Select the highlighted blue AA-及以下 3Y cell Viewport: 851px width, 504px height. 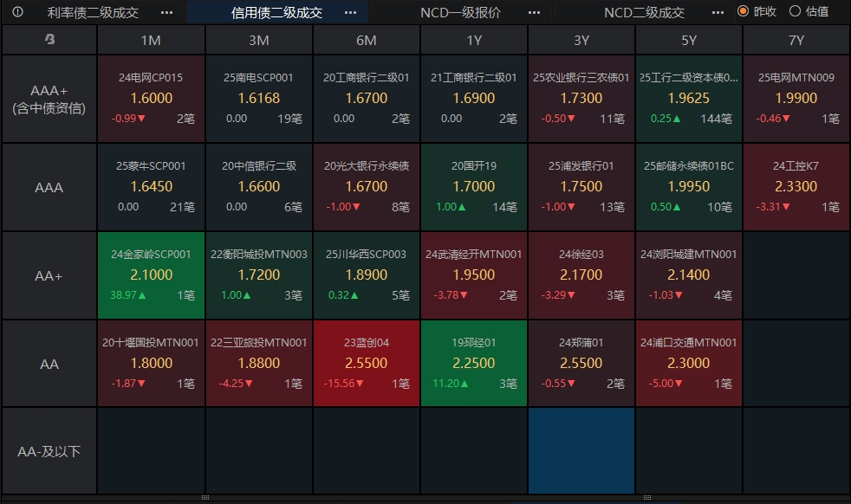(581, 451)
